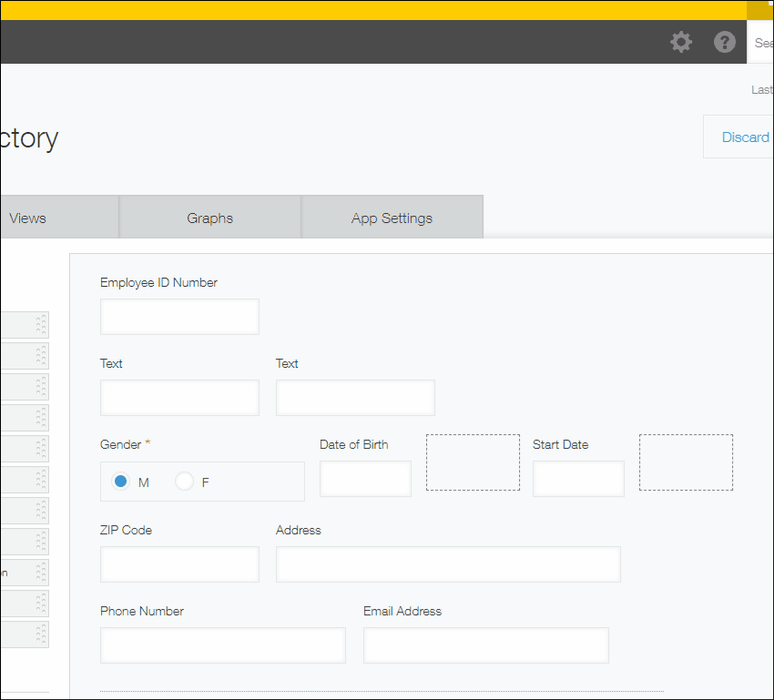Click the drag handle on the bottom palette field
The image size is (774, 700).
39,634
